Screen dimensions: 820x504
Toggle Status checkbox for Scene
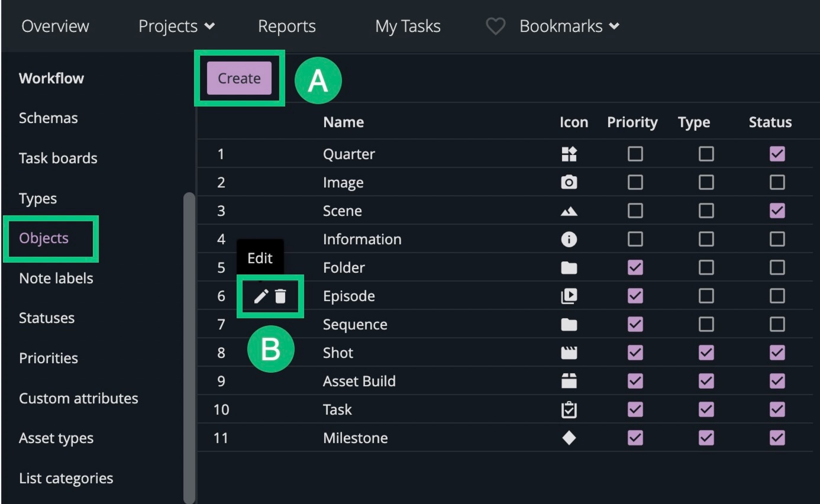777,211
